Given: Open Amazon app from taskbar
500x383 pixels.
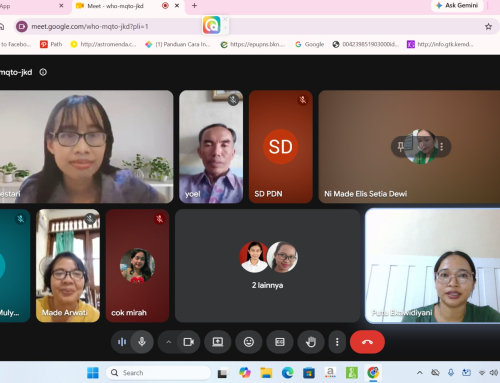Looking at the screenshot, I should [x=330, y=373].
